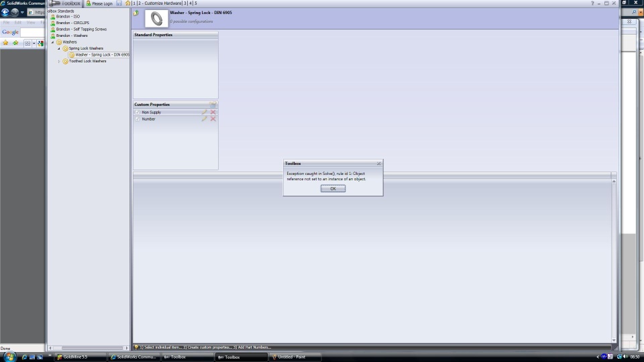Click the Washers folder icon
This screenshot has height=362, width=644.
(59, 42)
